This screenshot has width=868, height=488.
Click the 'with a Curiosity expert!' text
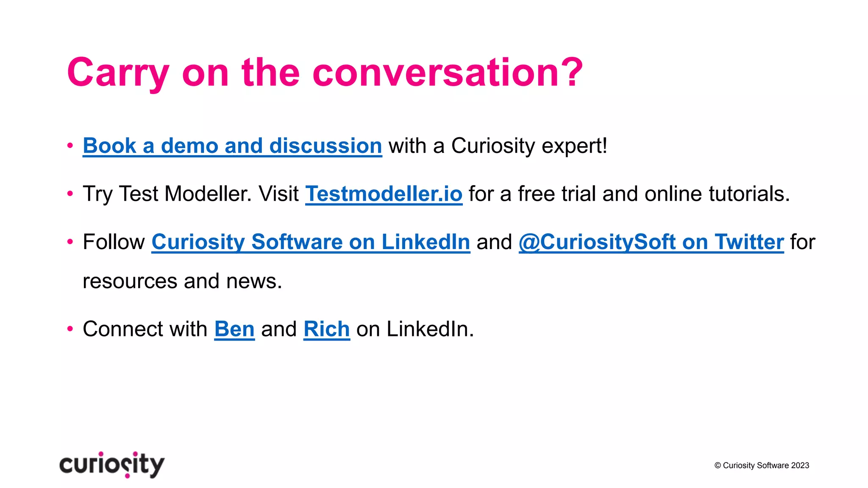pos(498,146)
